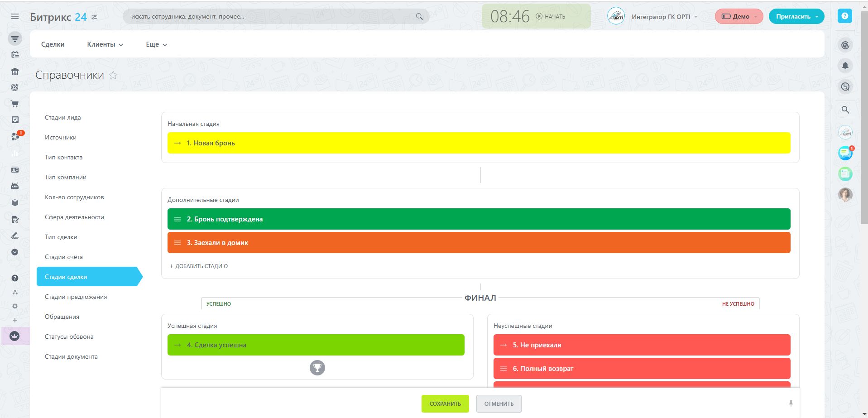Image resolution: width=868 pixels, height=418 pixels.
Task: Click the search input field
Action: 272,16
